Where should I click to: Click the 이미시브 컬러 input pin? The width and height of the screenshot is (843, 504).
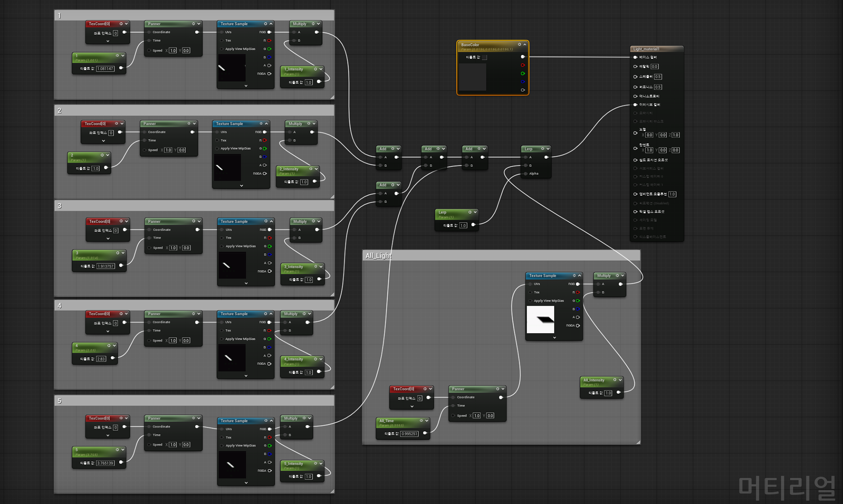click(635, 105)
